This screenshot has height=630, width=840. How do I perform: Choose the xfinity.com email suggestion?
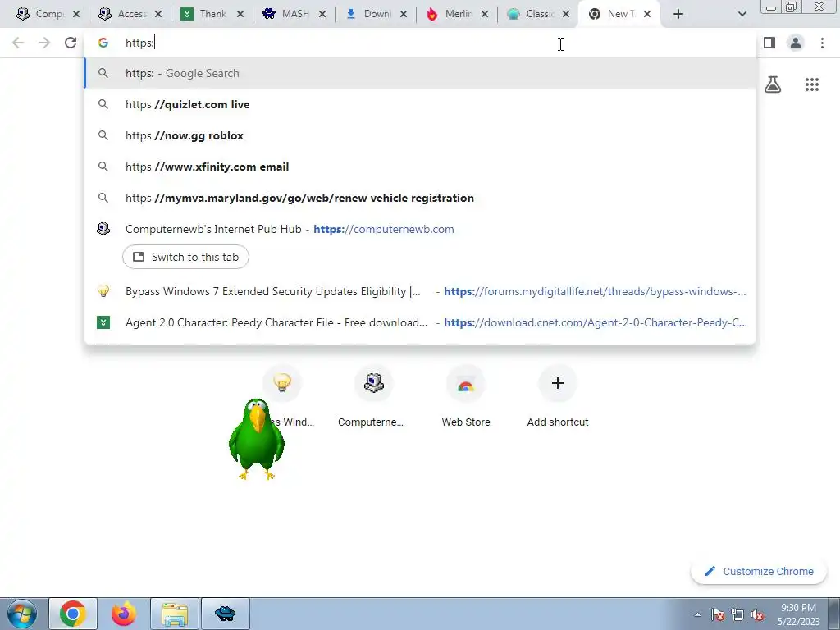pyautogui.click(x=420, y=167)
